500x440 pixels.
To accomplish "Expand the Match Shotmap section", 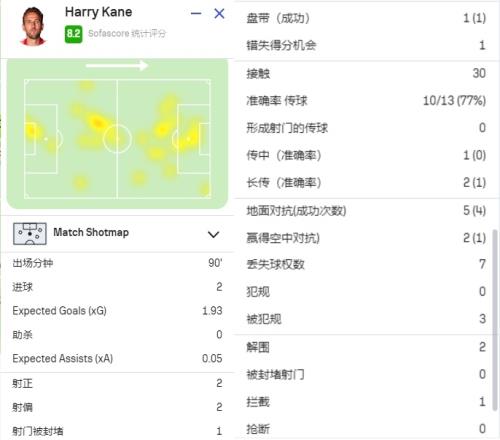I will 213,234.
